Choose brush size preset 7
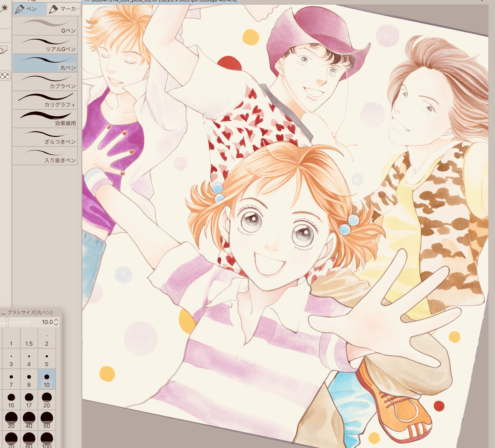The height and width of the screenshot is (448, 495). tap(11, 379)
